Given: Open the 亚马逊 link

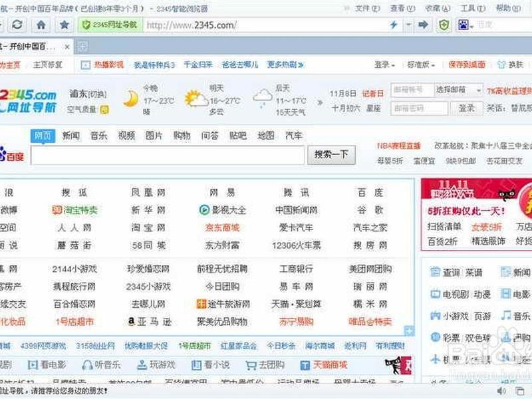Looking at the screenshot, I should pos(149,321).
